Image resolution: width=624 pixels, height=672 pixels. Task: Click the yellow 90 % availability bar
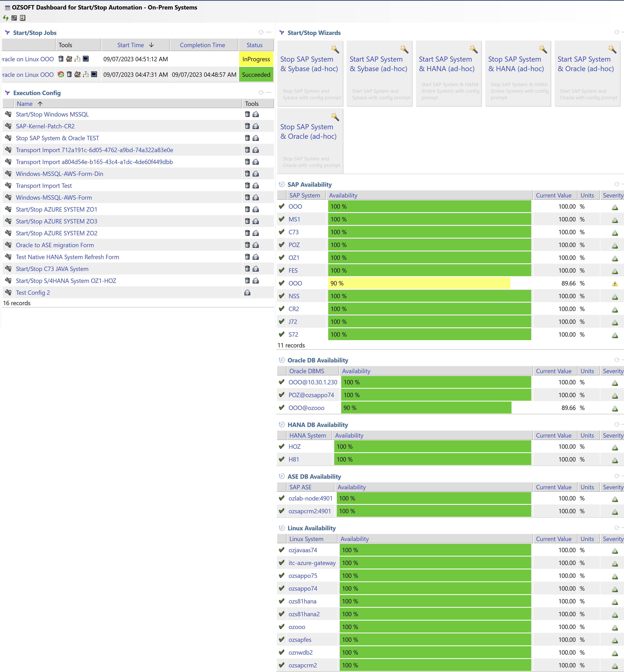tap(419, 283)
